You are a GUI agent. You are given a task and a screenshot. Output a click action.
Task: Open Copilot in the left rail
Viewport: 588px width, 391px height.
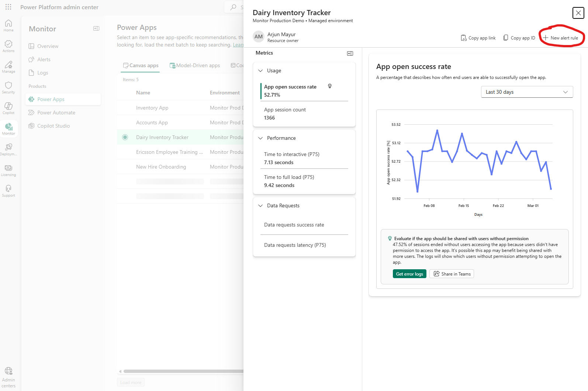pyautogui.click(x=8, y=108)
